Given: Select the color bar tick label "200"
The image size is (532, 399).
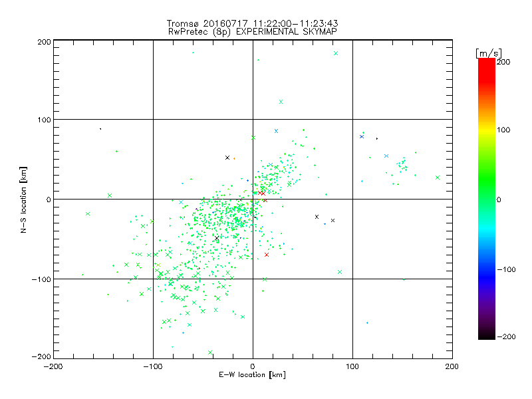Looking at the screenshot, I should [503, 62].
